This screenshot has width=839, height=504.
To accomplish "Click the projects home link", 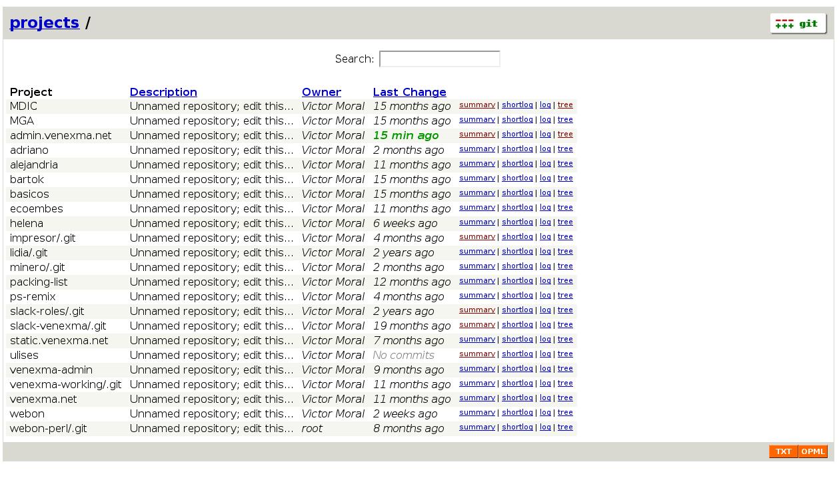I will (x=45, y=23).
